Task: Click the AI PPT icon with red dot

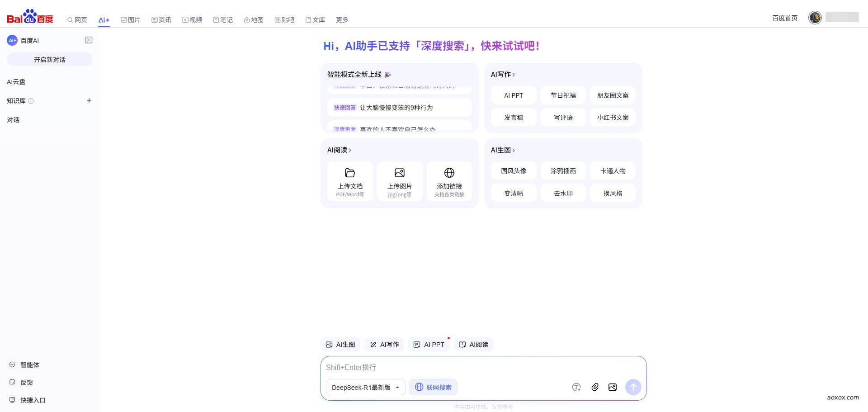Action: coord(429,344)
